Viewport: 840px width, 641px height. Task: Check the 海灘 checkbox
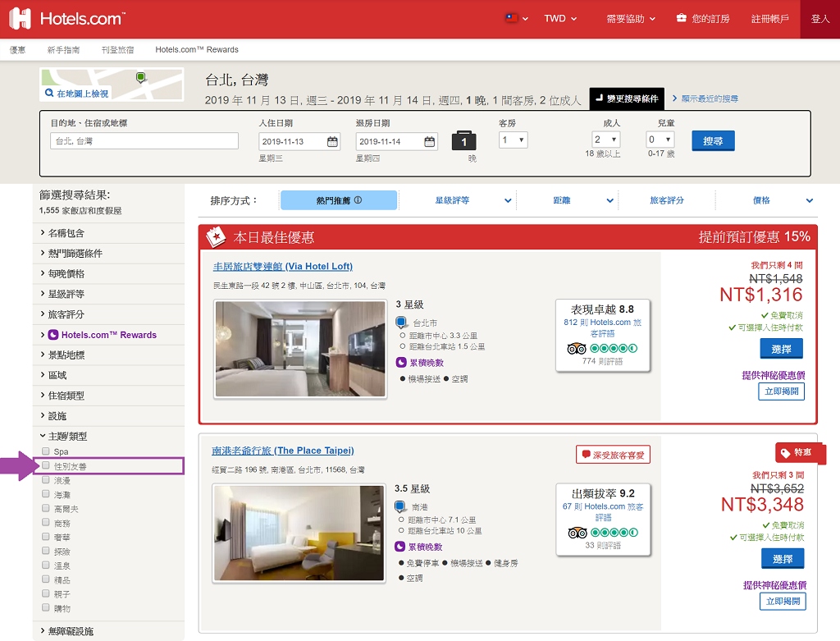(46, 494)
